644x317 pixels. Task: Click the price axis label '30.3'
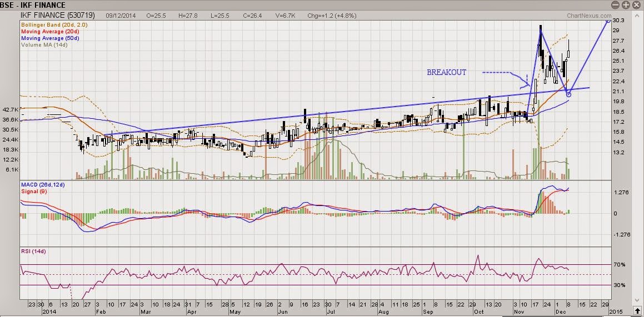tap(618, 21)
